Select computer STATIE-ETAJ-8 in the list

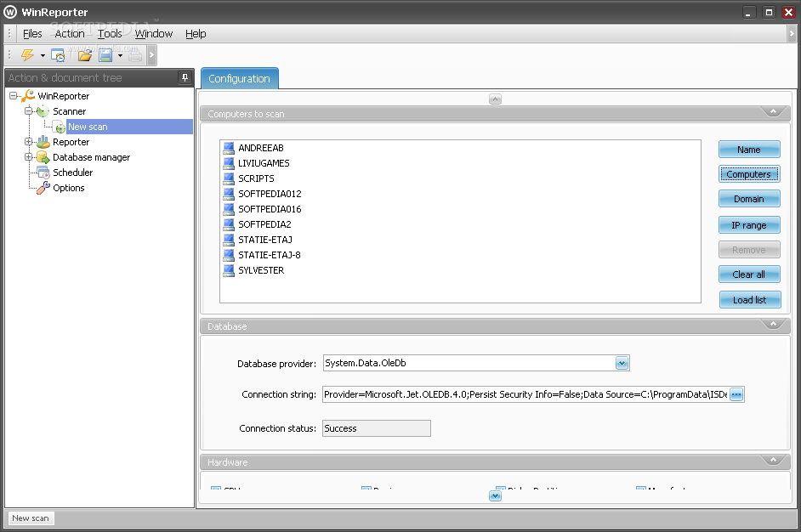coord(270,255)
